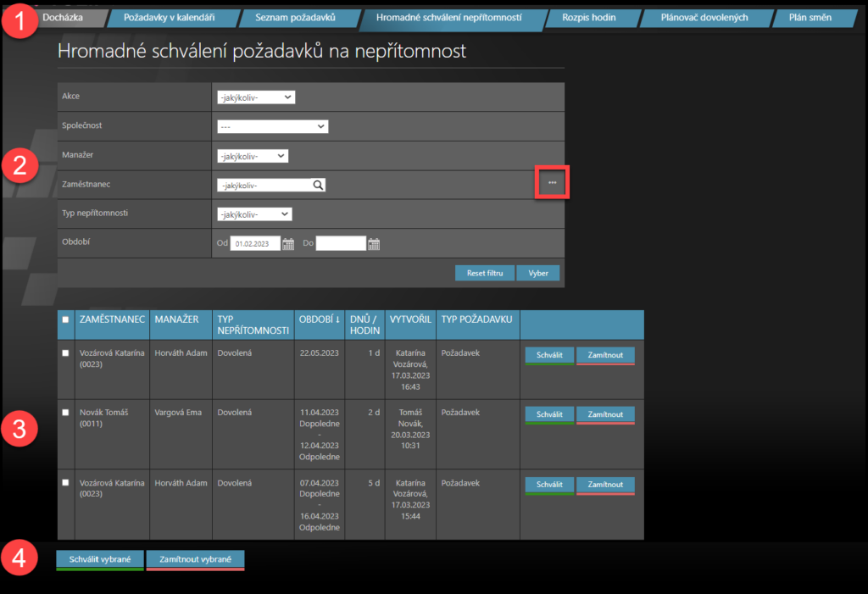Click the magnifier in Zaměstnanec field
Viewport: 868px width, 594px height.
tap(318, 185)
